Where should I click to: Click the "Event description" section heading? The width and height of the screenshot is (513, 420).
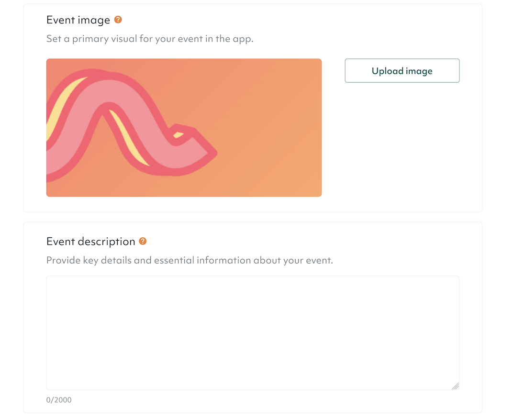[90, 242]
